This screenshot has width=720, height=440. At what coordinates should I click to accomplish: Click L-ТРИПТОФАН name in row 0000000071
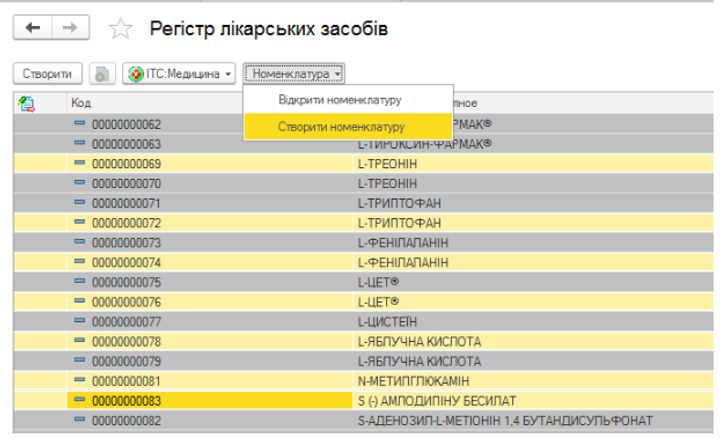coord(399,203)
